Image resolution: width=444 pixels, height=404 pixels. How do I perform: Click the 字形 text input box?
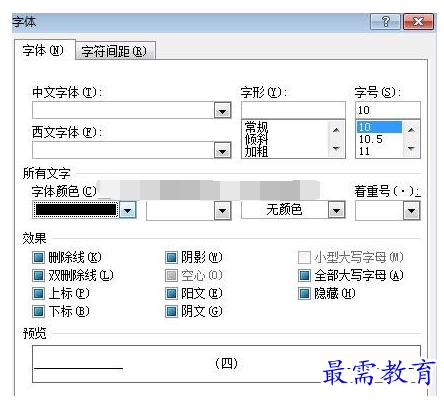pyautogui.click(x=293, y=110)
